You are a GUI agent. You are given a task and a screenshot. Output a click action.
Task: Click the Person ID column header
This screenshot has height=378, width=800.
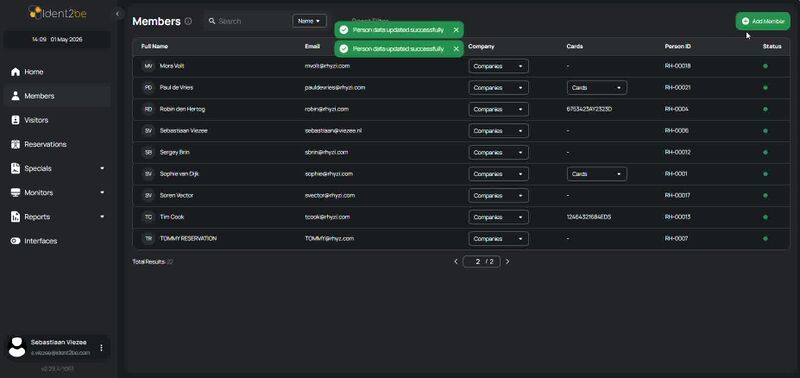pyautogui.click(x=678, y=46)
